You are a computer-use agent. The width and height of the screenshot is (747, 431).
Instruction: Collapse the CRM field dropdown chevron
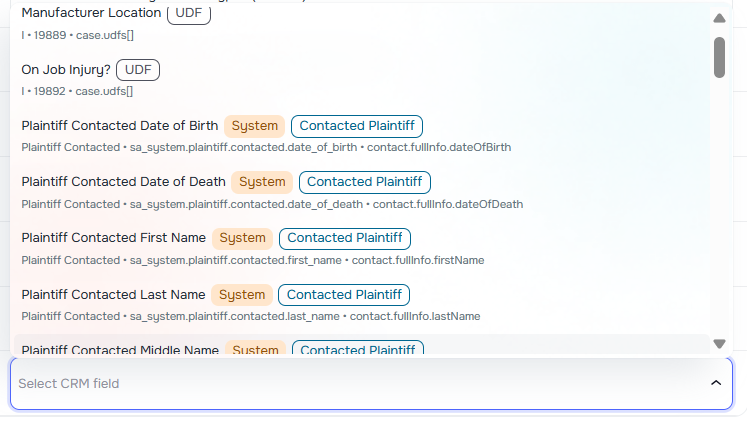(x=715, y=384)
